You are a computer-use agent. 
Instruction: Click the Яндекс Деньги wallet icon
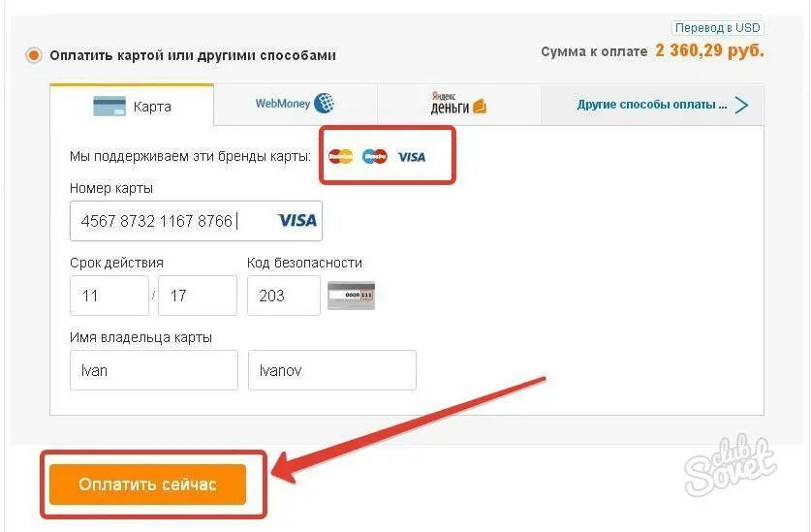[479, 107]
